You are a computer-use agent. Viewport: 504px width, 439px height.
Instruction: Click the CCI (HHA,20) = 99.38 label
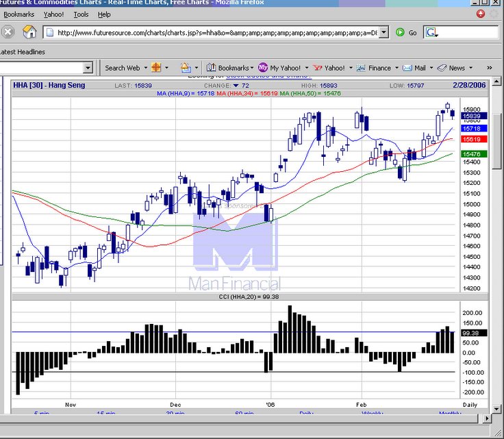pyautogui.click(x=249, y=297)
